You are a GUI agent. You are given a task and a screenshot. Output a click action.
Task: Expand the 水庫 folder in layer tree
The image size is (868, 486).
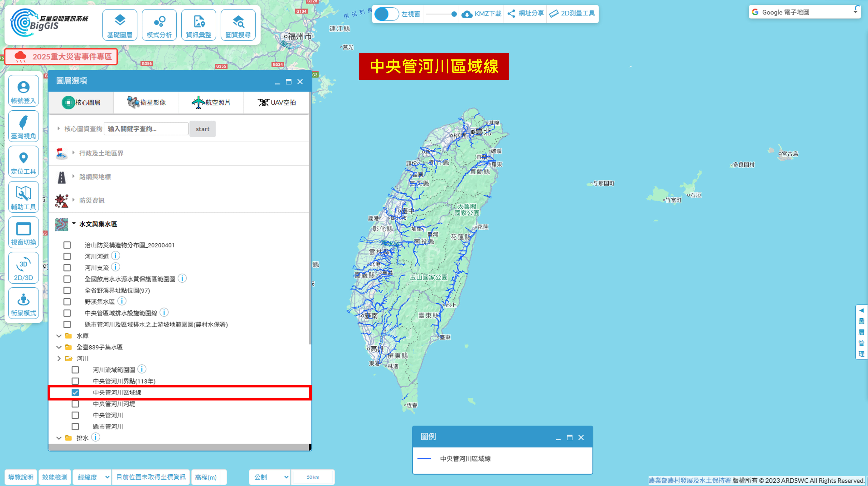59,336
